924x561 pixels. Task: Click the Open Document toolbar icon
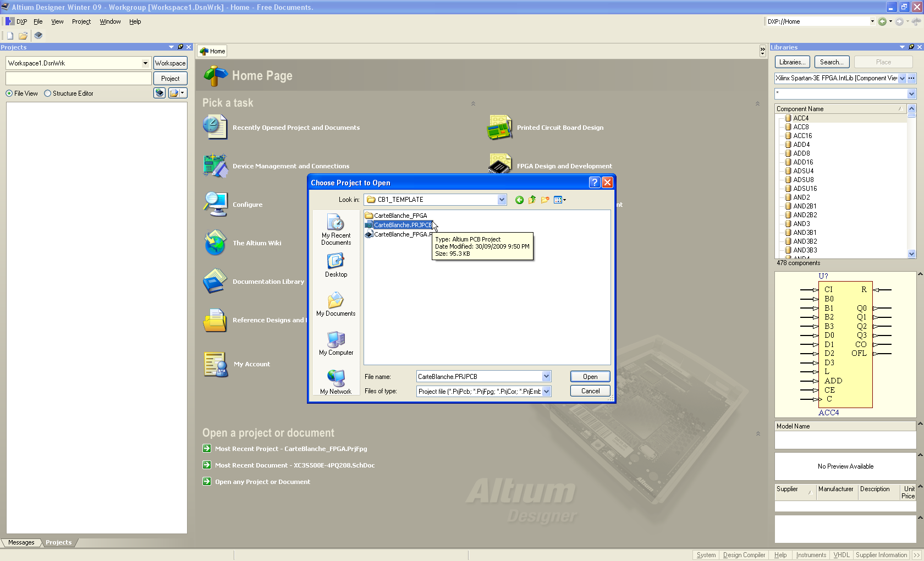23,35
